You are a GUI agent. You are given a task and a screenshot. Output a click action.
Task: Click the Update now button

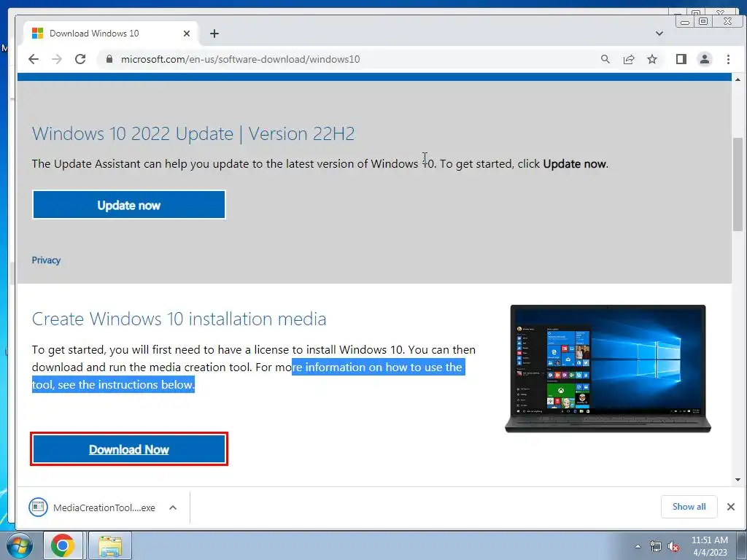click(128, 205)
